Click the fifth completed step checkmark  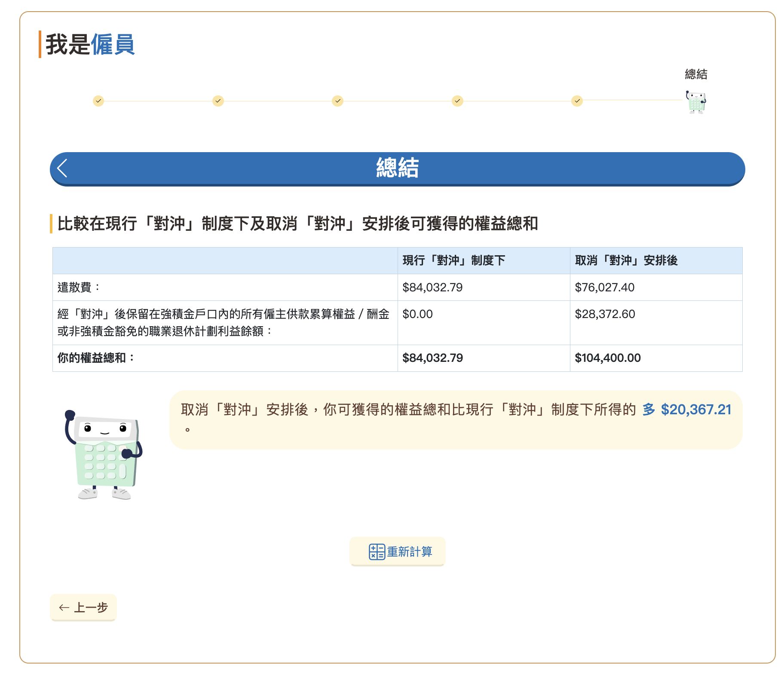[577, 101]
